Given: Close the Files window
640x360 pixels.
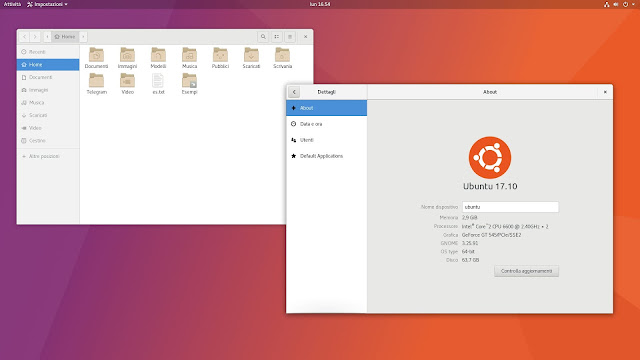Looking at the screenshot, I should (x=305, y=37).
